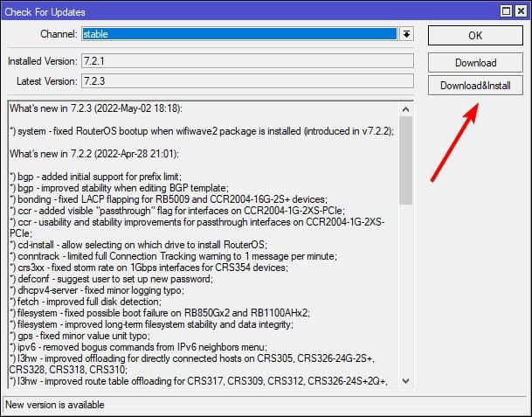Click the 'fetch - improved full disk' line
Image resolution: width=532 pixels, height=417 pixels.
86,302
